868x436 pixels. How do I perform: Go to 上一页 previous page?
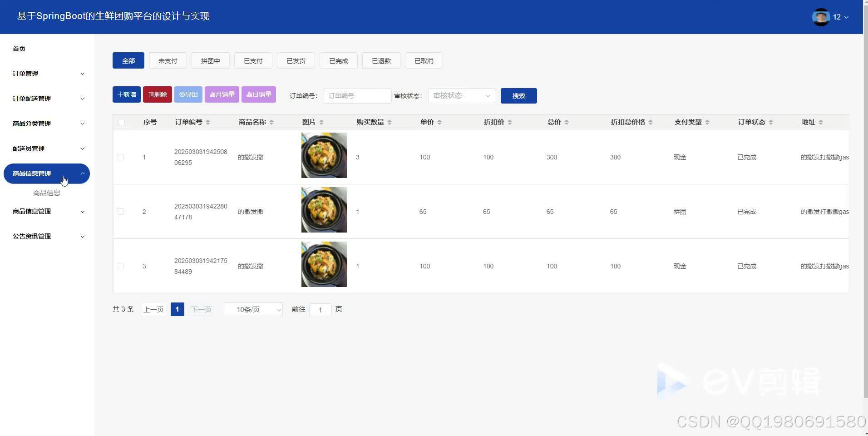(x=153, y=309)
